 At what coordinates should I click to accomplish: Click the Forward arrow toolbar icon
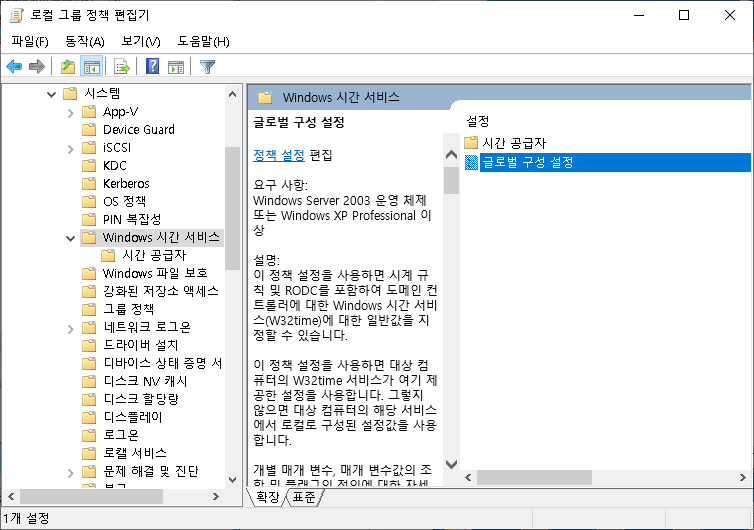tap(37, 67)
